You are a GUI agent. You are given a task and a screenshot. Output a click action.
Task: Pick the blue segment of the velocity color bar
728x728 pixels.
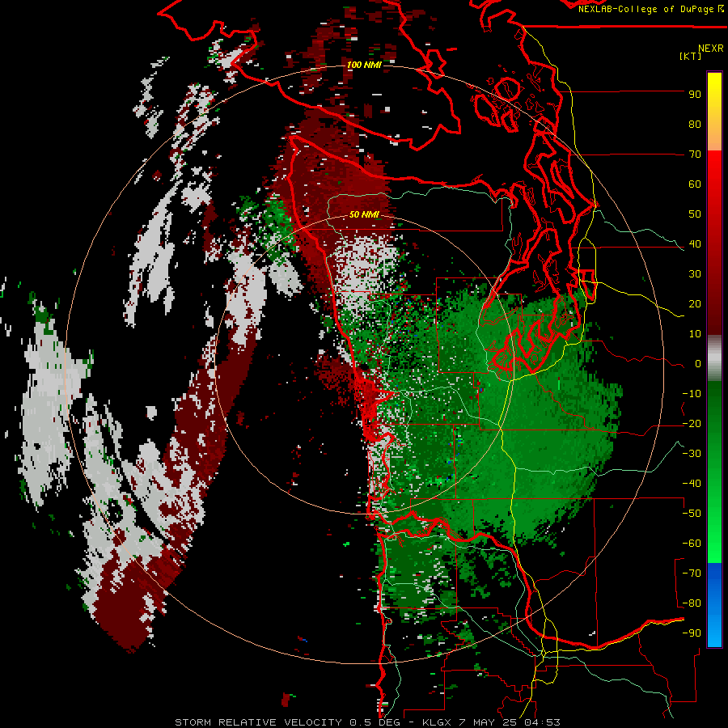click(714, 603)
